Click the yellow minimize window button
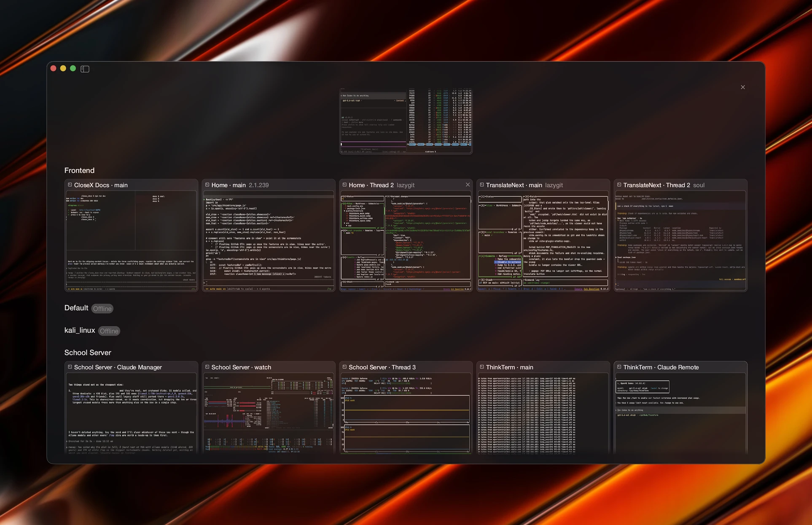 (63, 68)
